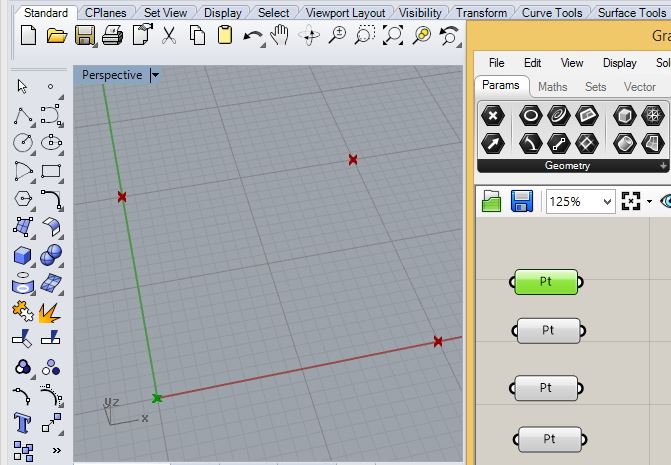Click the Print icon
Image resolution: width=671 pixels, height=465 pixels.
coord(113,35)
